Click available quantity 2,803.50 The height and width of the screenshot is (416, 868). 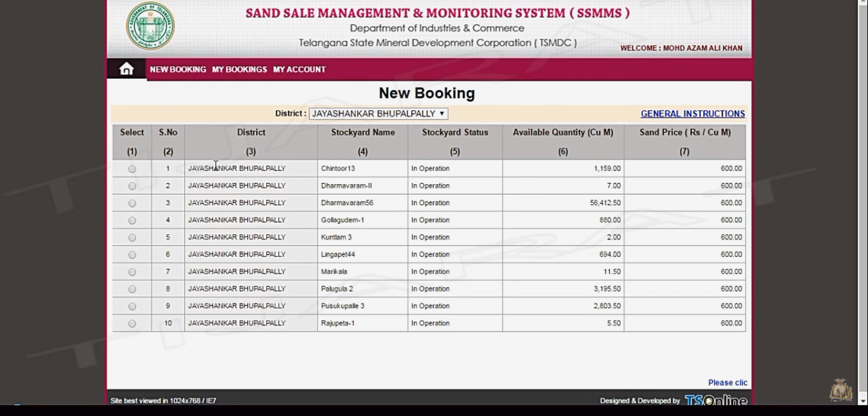tap(607, 305)
